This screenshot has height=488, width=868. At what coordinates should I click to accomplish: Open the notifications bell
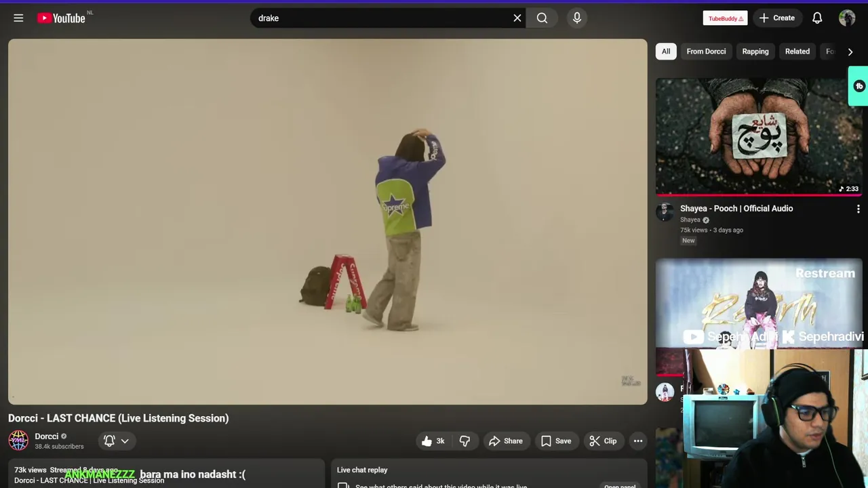(817, 18)
